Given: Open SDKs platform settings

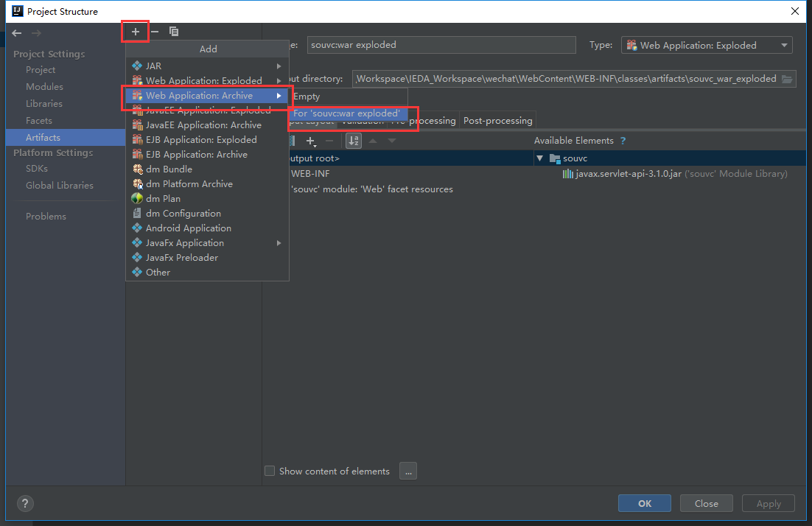Looking at the screenshot, I should tap(37, 169).
